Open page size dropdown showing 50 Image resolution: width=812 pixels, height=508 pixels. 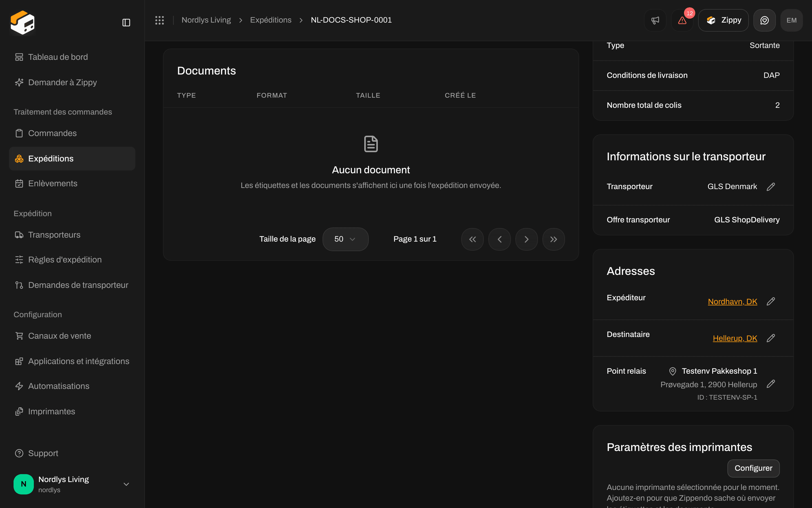pyautogui.click(x=345, y=239)
